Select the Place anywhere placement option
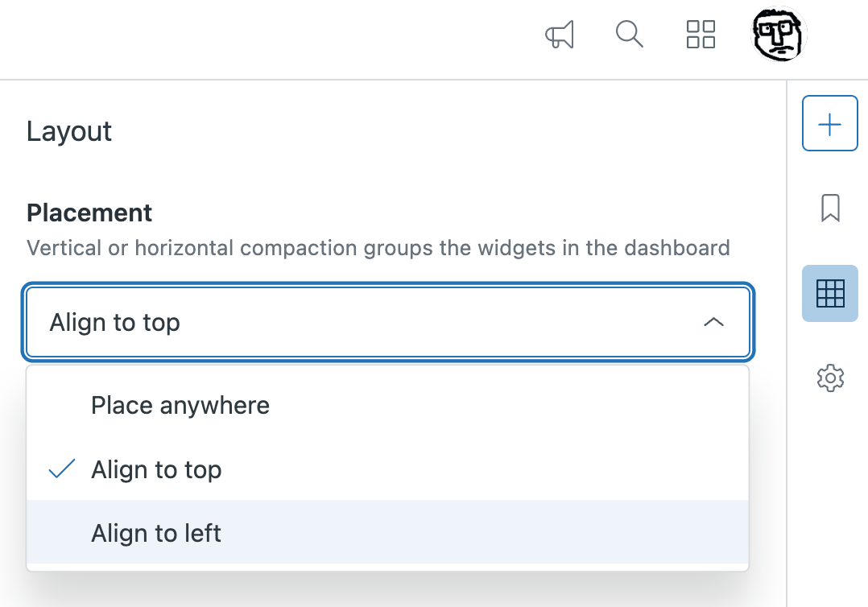This screenshot has height=607, width=868. (180, 405)
